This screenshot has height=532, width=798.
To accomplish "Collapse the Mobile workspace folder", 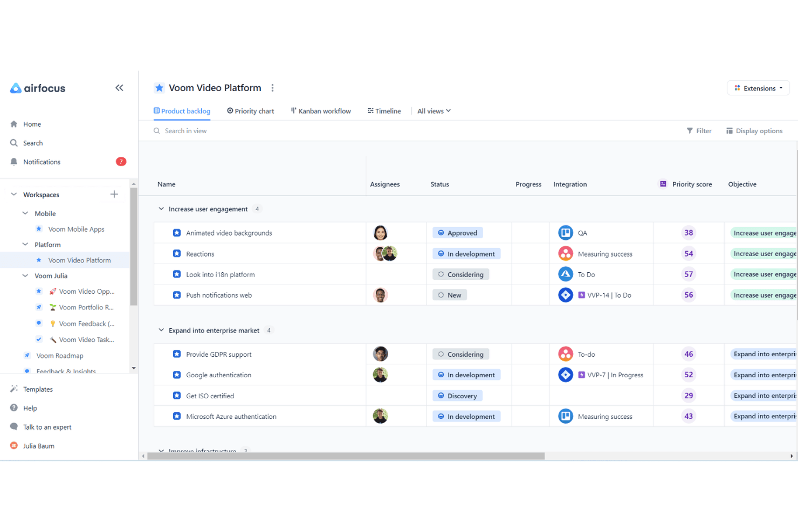I will 25,213.
